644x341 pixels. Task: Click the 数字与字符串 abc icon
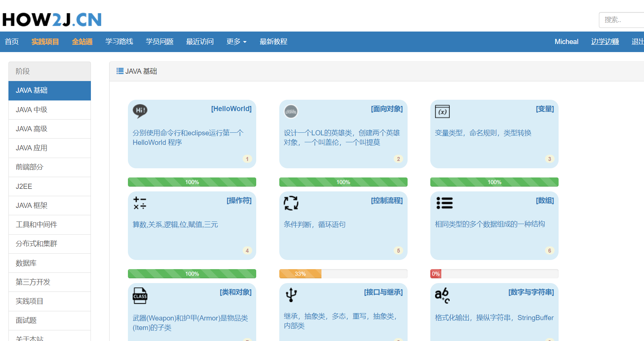442,295
